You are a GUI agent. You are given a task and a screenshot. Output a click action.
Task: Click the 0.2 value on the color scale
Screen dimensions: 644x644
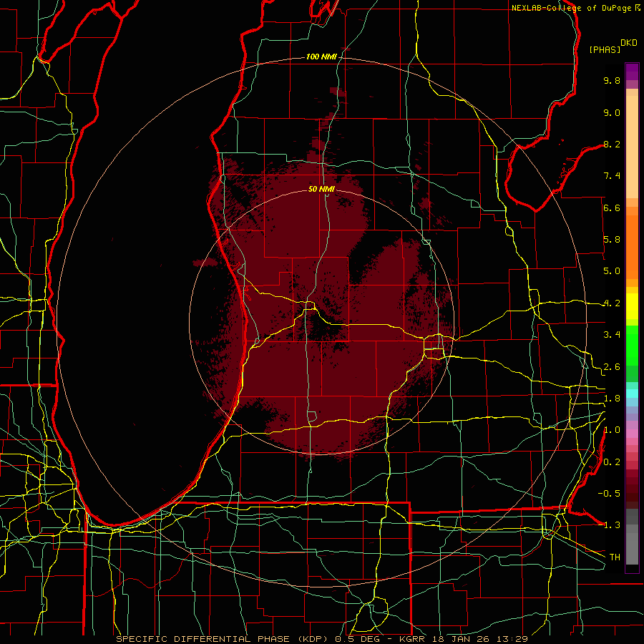coord(612,462)
